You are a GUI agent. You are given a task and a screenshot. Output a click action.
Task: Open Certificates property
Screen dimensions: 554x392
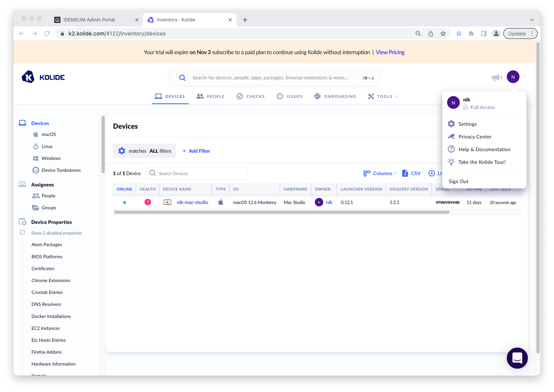click(43, 268)
